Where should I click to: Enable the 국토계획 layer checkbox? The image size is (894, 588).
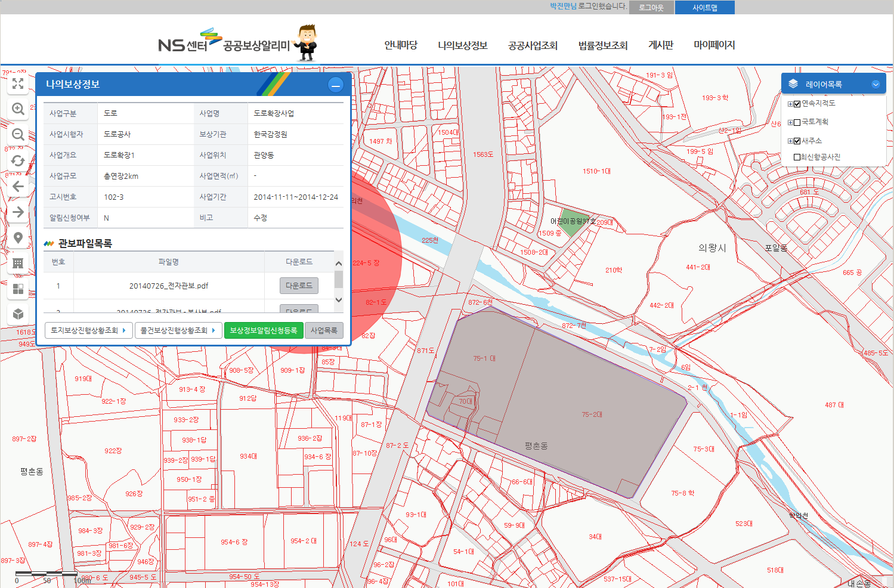click(x=797, y=122)
